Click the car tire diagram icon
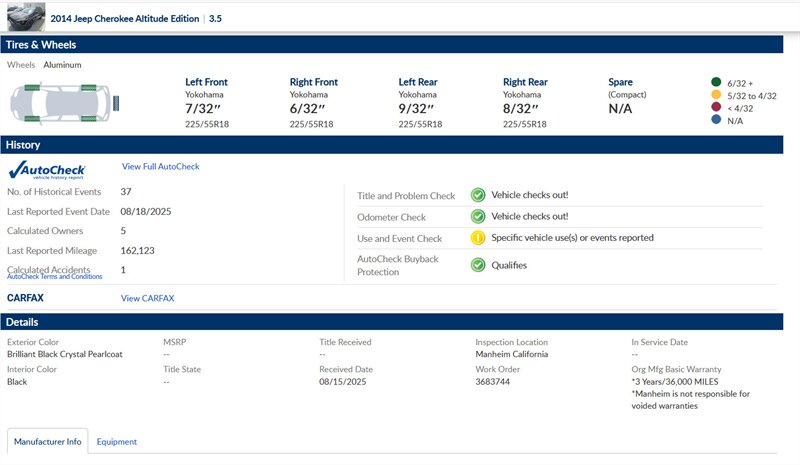 pos(57,100)
